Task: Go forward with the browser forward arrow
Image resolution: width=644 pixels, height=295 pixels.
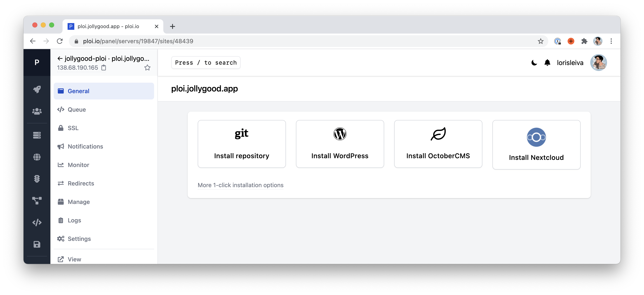Action: 46,41
